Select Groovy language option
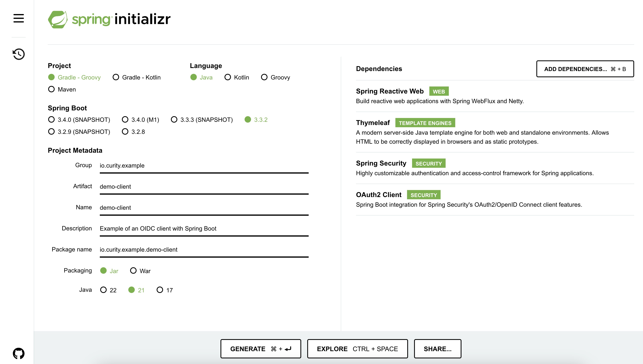 click(264, 77)
